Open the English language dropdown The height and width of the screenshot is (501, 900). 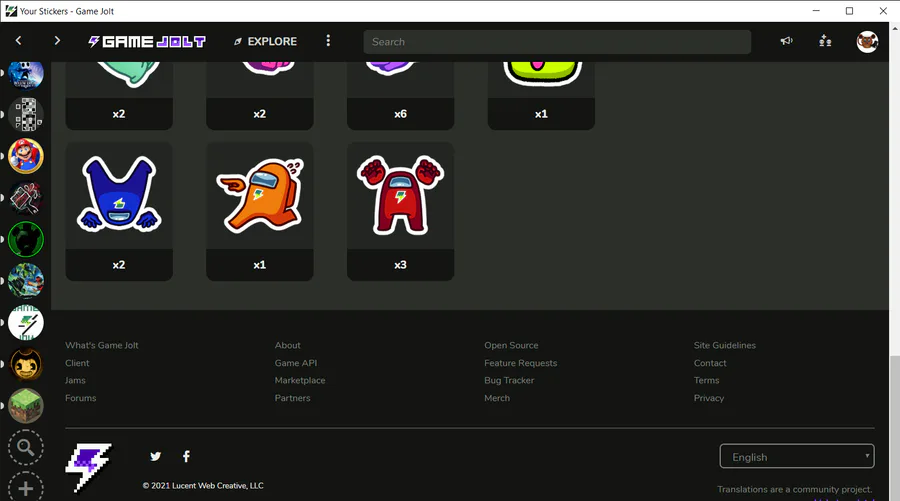tap(797, 456)
